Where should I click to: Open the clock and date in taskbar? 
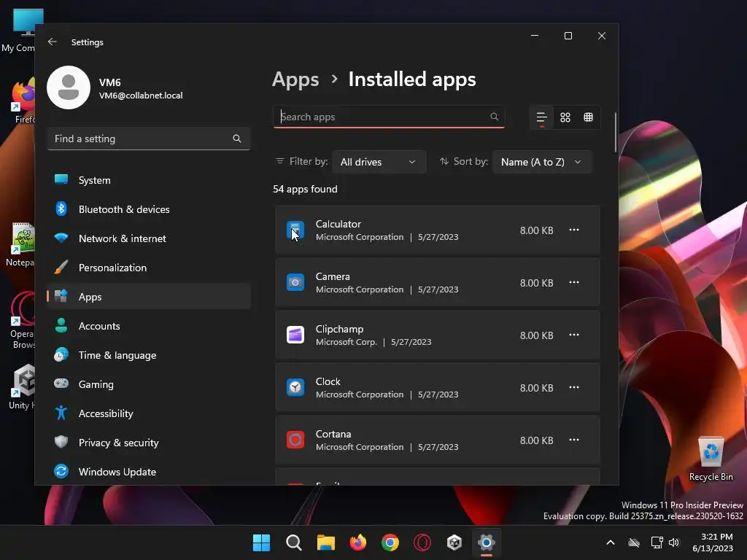[713, 542]
